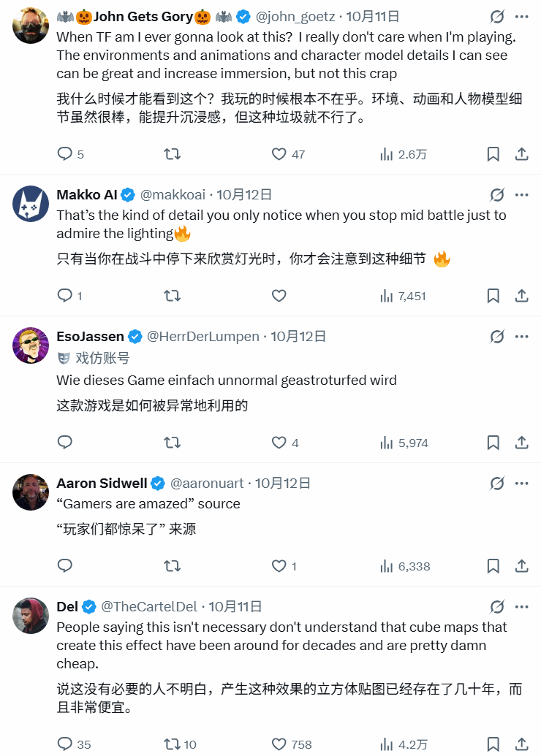Viewport: 541px width, 756px height.
Task: Open Del's profile avatar
Action: [x=31, y=615]
